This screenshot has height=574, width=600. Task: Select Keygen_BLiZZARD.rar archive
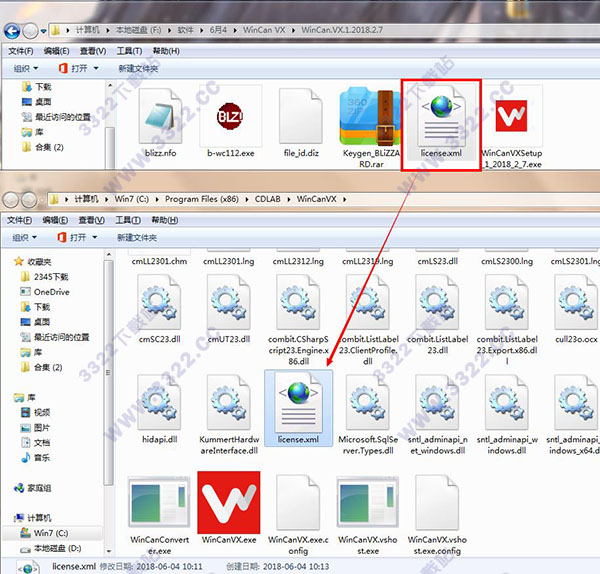pos(371,128)
